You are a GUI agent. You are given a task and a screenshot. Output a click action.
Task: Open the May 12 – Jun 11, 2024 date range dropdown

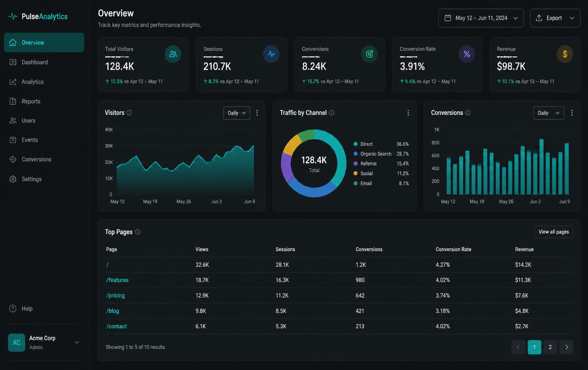tap(481, 18)
